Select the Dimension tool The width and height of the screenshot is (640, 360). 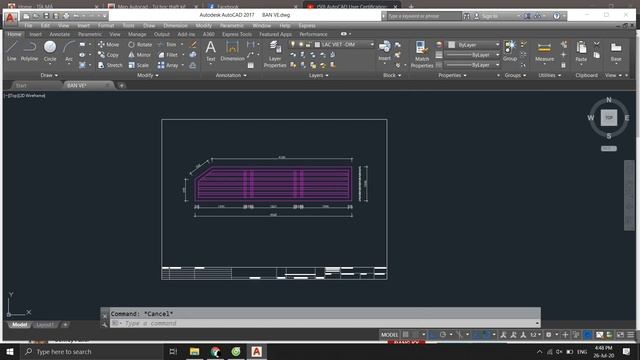pyautogui.click(x=232, y=51)
